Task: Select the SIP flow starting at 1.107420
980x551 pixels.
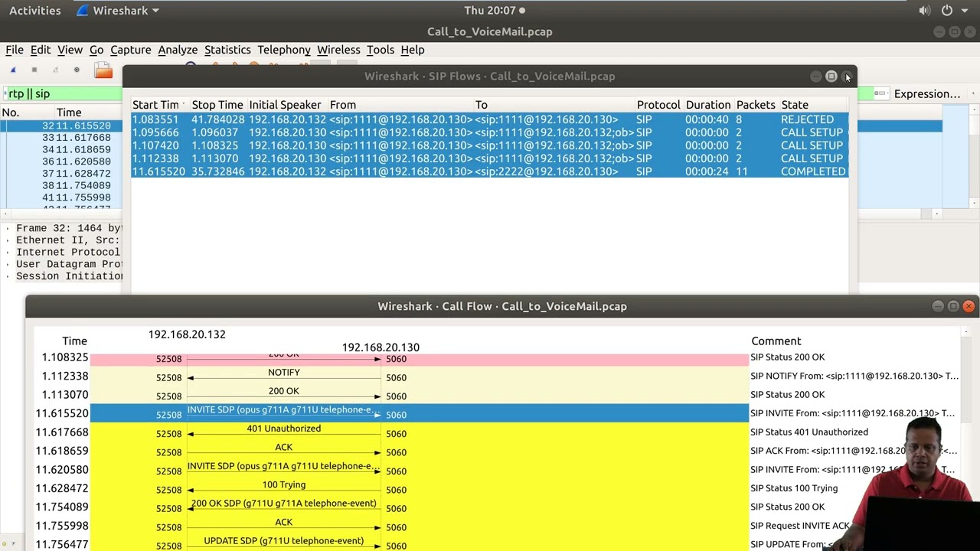Action: coord(489,145)
